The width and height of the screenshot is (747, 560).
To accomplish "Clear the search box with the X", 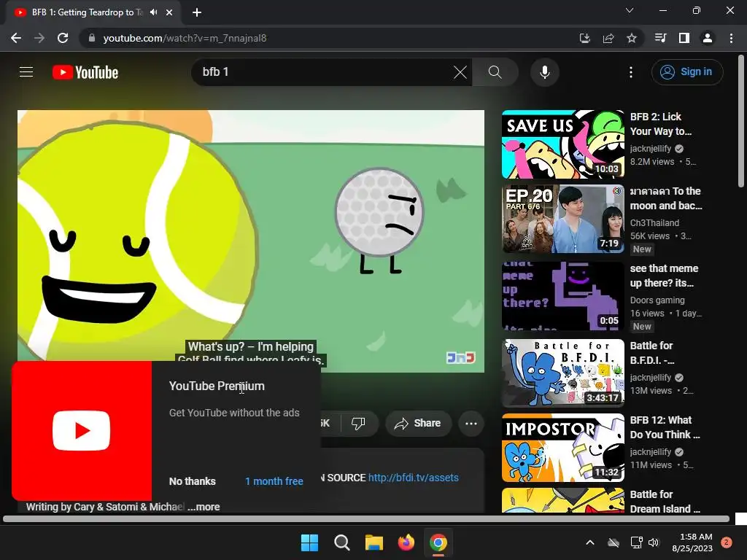I will point(460,72).
